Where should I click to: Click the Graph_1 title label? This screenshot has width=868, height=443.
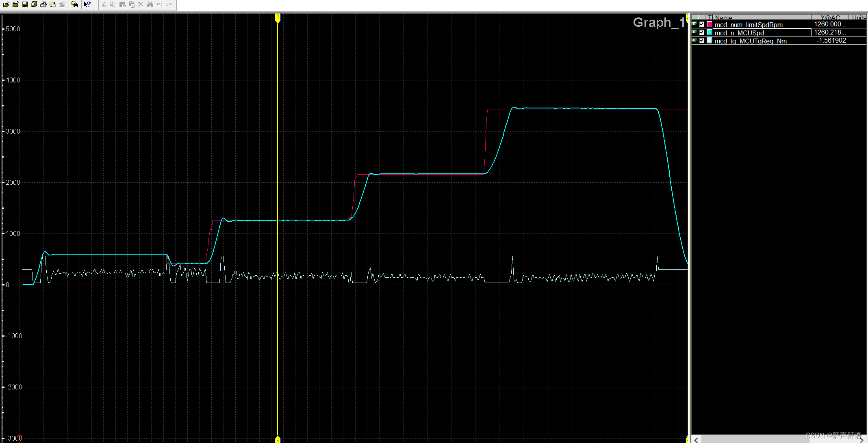point(659,22)
